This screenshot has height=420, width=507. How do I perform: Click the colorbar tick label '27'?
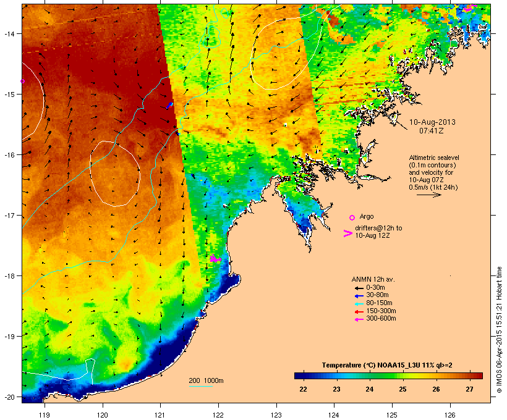[x=469, y=389]
